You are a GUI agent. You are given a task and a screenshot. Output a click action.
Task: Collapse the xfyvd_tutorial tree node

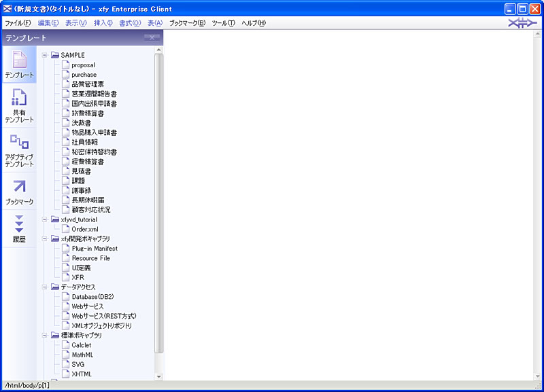44,219
